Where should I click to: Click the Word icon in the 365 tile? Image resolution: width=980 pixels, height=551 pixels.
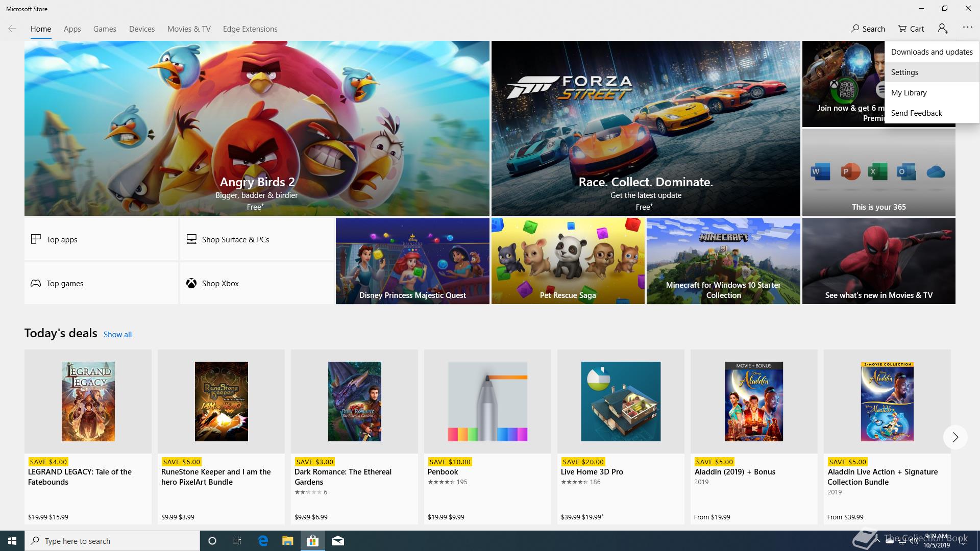(820, 172)
